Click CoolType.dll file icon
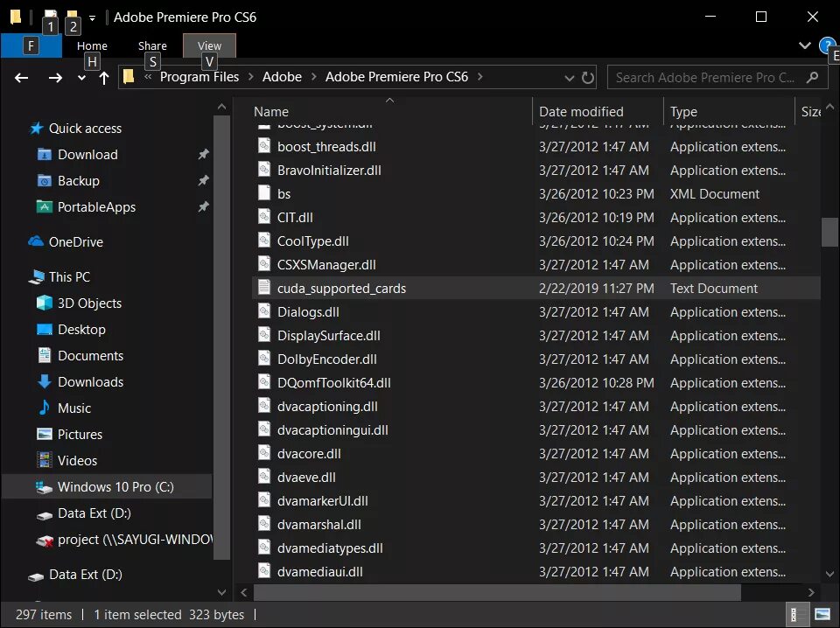840x628 pixels. coord(264,240)
